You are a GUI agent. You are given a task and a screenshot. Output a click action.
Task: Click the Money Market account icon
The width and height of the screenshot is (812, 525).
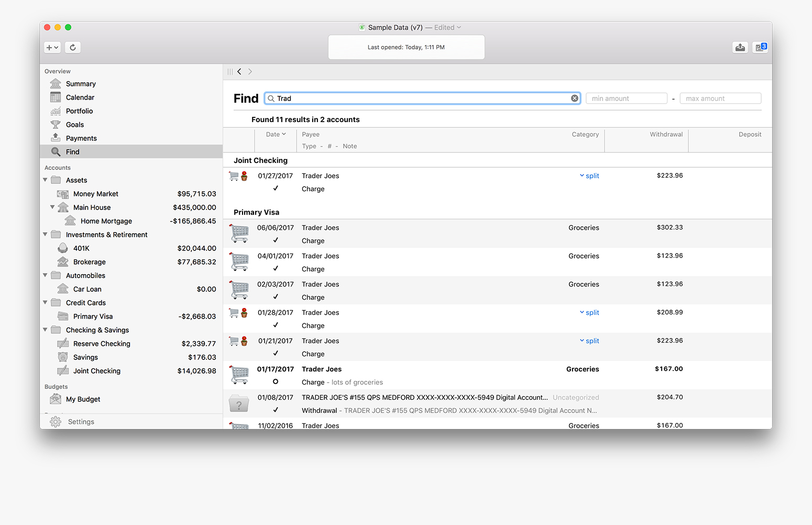click(x=63, y=194)
